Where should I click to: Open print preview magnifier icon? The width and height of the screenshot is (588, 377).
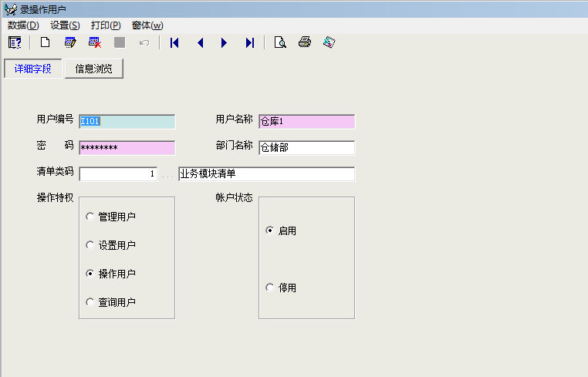pyautogui.click(x=280, y=42)
